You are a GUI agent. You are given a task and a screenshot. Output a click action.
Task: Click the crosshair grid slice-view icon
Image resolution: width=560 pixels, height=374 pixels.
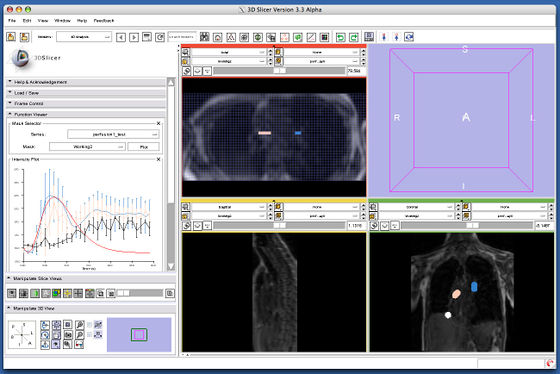point(78,294)
